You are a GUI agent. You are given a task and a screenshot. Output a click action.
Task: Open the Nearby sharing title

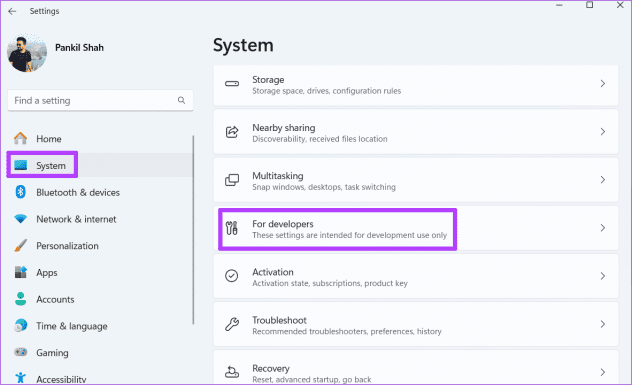[284, 127]
